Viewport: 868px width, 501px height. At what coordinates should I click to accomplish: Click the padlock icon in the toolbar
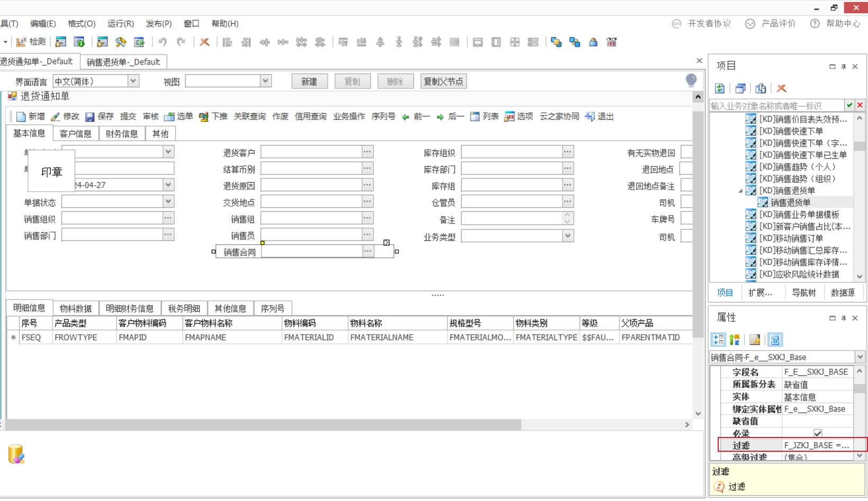pos(593,42)
